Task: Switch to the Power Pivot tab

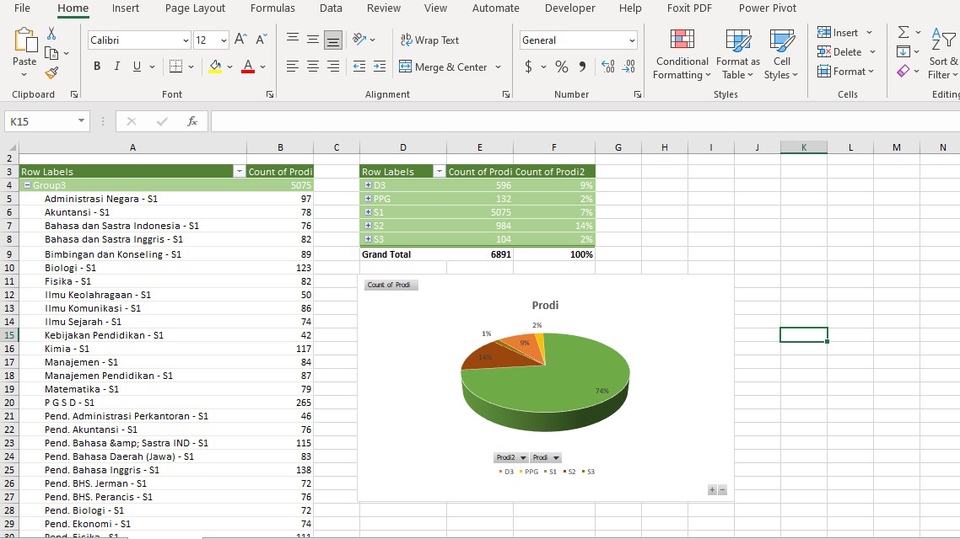Action: tap(768, 9)
